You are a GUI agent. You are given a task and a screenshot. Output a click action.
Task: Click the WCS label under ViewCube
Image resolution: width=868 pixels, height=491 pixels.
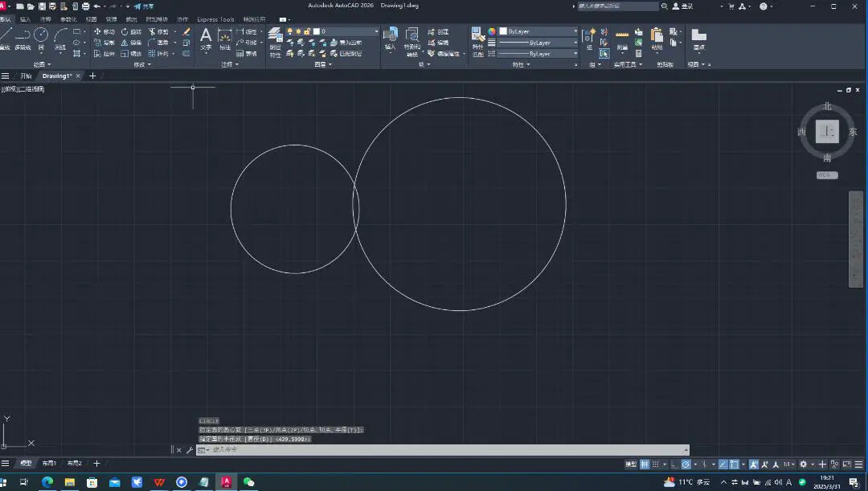tap(827, 175)
